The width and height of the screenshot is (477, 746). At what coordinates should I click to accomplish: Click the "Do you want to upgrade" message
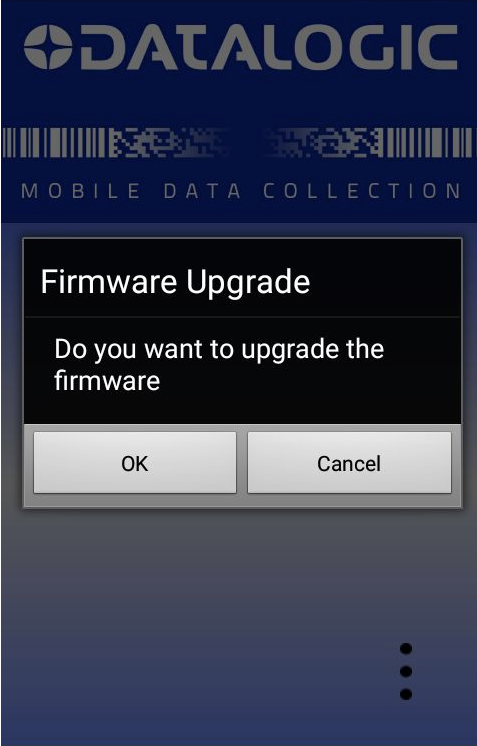pos(219,364)
